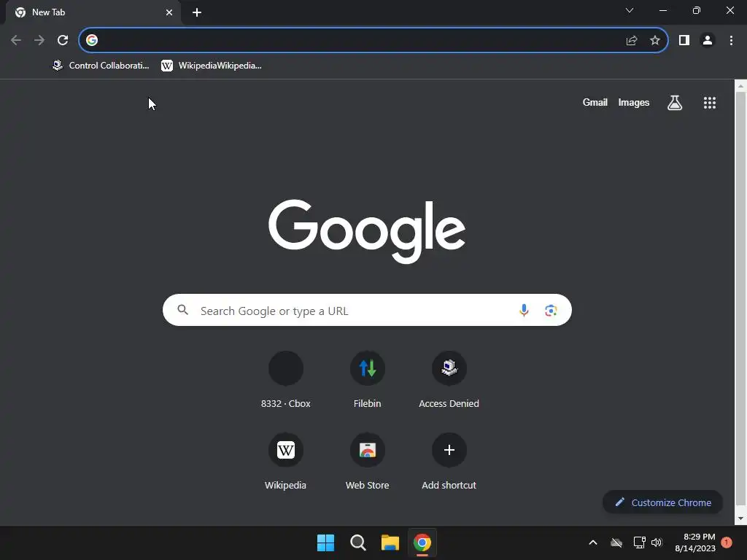Open taskbar Search
This screenshot has height=560, width=747.
357,542
